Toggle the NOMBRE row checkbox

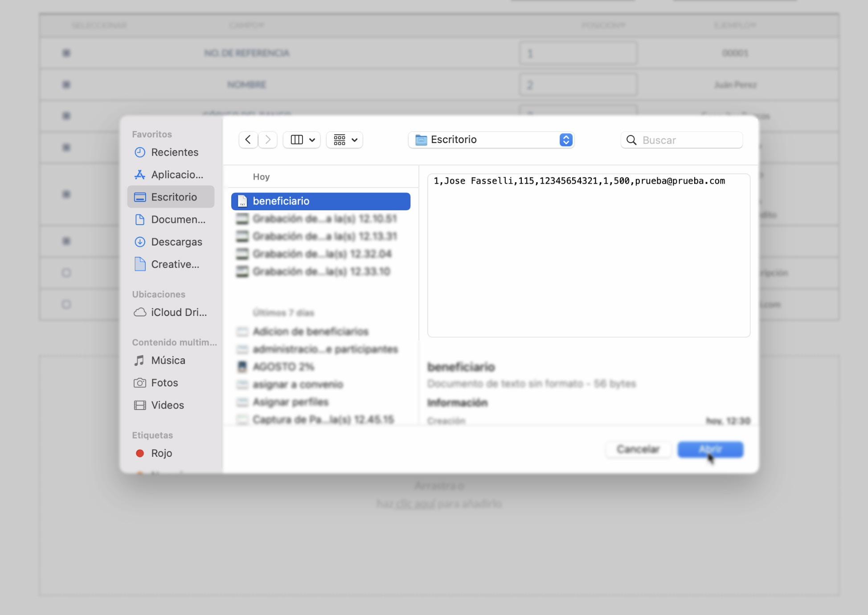point(66,85)
